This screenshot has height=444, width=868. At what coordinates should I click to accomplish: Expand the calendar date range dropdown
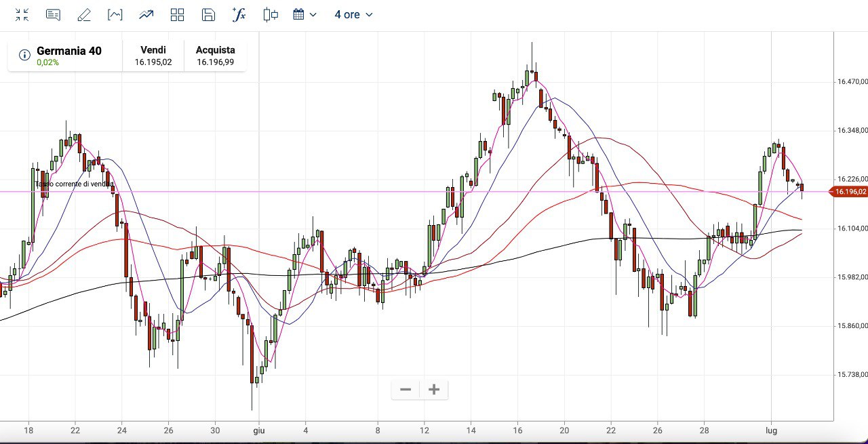coord(304,15)
